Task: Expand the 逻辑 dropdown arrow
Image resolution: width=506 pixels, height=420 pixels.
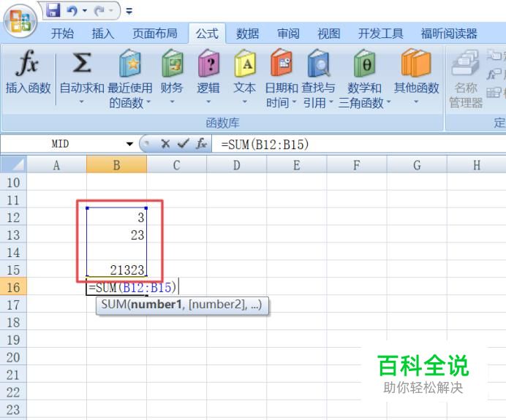Action: click(x=208, y=102)
